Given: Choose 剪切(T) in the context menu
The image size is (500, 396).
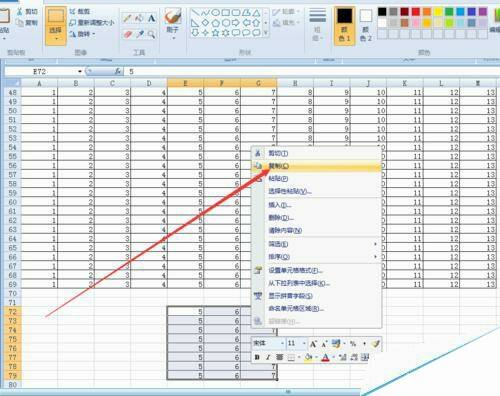Looking at the screenshot, I should 316,153.
